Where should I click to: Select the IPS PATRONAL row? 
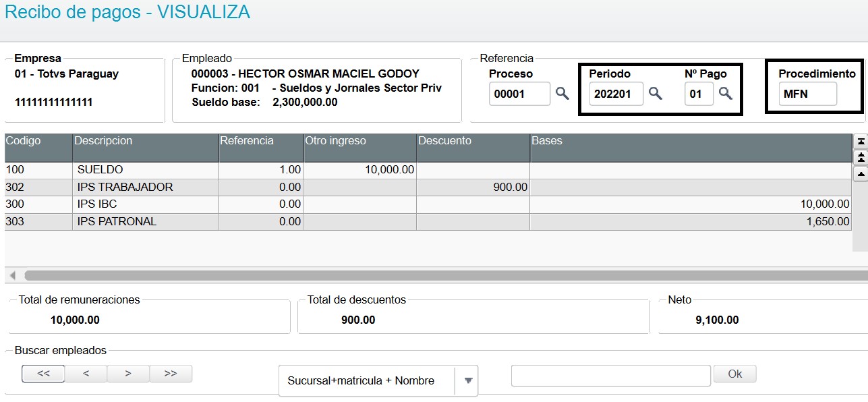pos(428,222)
